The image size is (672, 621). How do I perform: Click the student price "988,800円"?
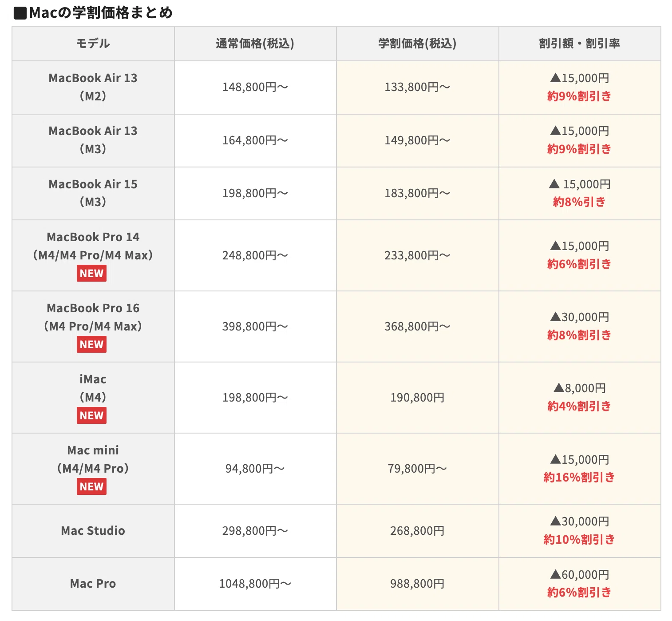pos(417,584)
